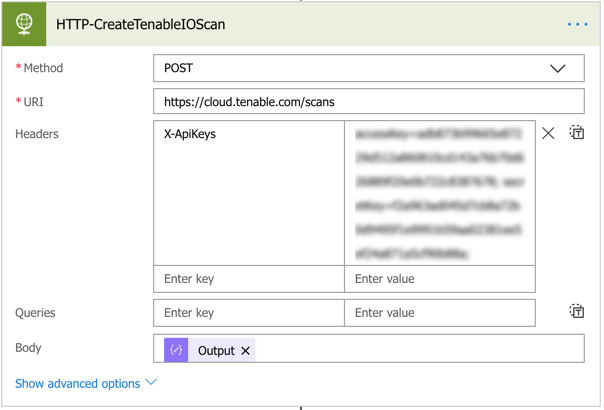Switch Headers to text mode
This screenshot has width=604, height=410.
tap(577, 133)
